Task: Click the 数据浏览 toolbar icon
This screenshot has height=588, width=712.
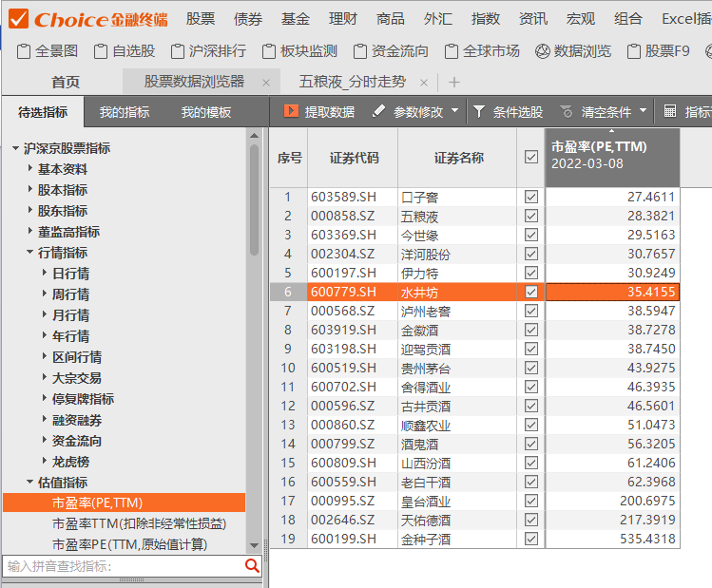Action: (x=542, y=51)
